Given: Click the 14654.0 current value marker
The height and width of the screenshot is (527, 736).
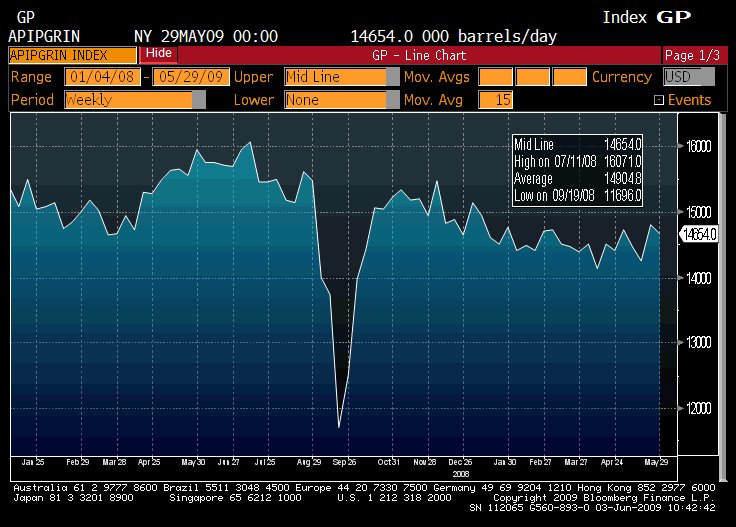Looking at the screenshot, I should (699, 234).
